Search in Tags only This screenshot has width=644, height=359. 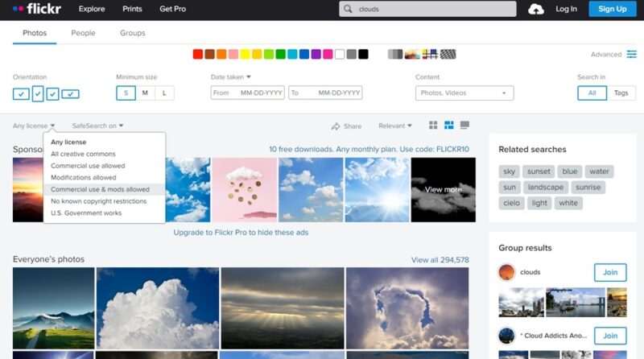point(621,93)
